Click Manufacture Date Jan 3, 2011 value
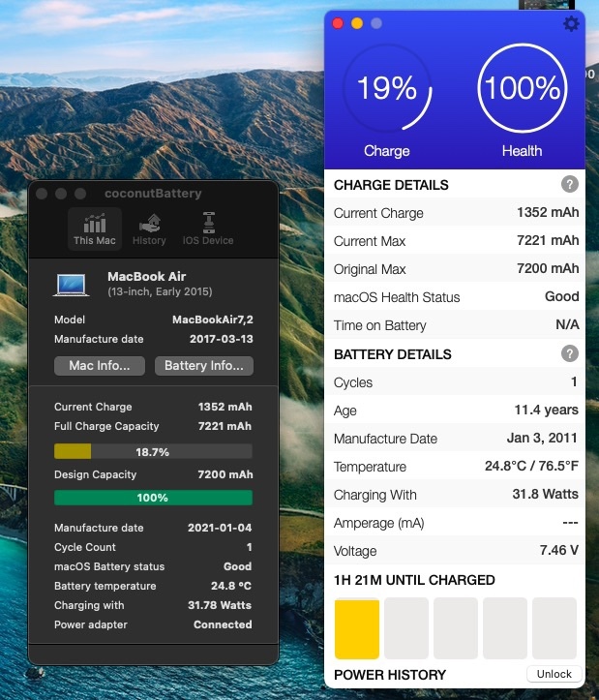This screenshot has height=700, width=599. [x=542, y=438]
